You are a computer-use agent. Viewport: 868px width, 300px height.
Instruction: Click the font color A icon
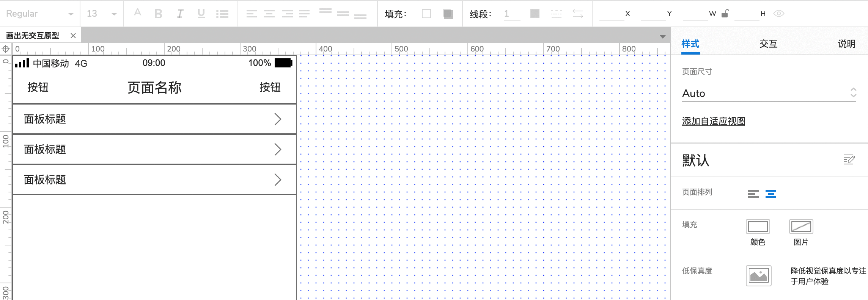coord(138,12)
